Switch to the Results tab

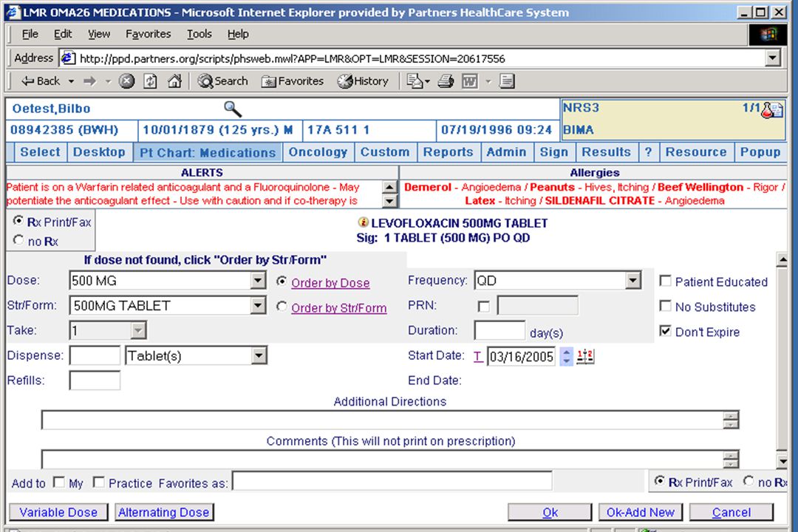coord(606,151)
